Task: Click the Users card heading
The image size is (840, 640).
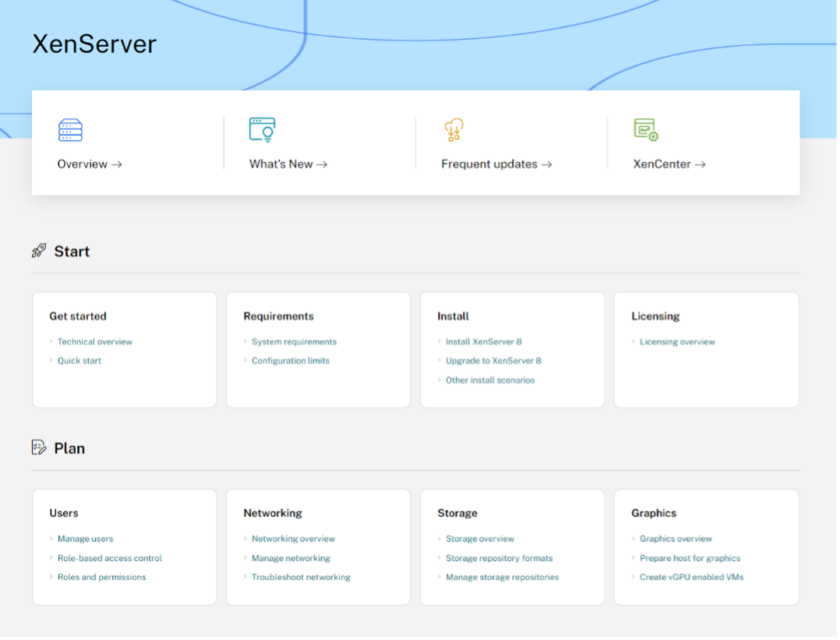Action: [64, 514]
